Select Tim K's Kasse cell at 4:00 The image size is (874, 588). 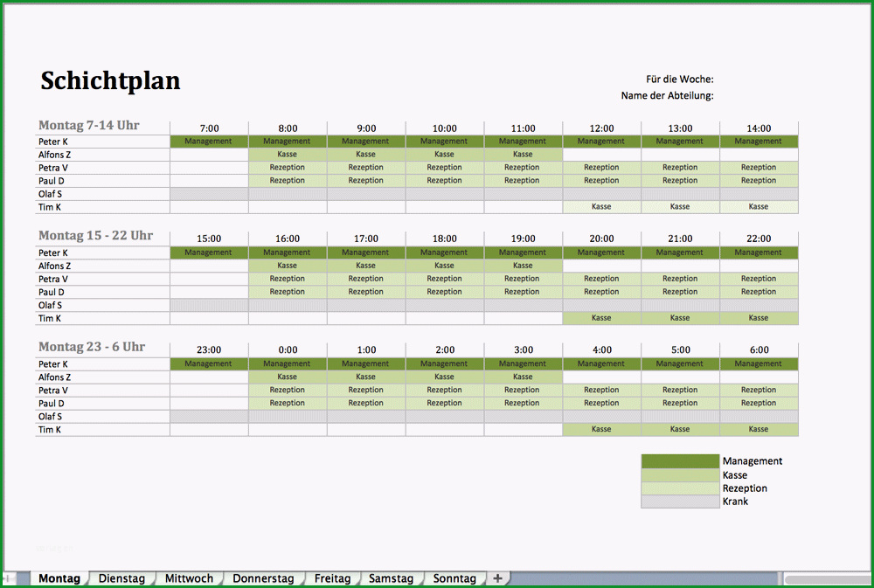click(601, 429)
